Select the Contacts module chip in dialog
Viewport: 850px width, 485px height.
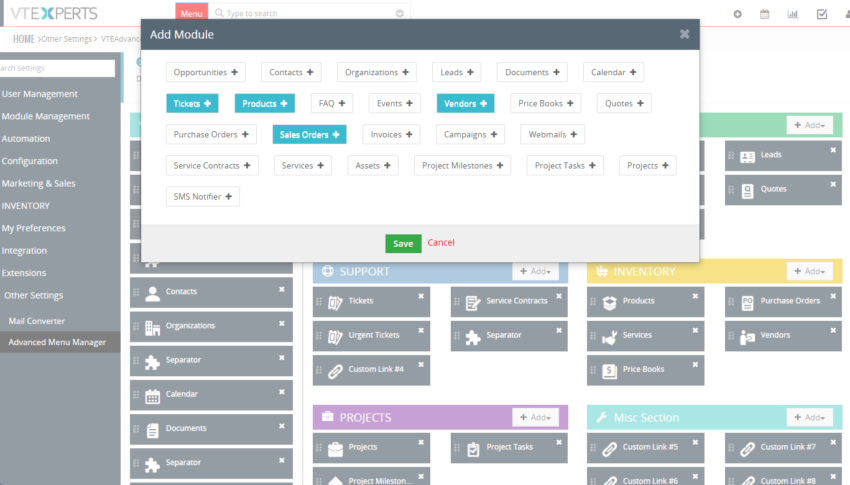(x=291, y=72)
